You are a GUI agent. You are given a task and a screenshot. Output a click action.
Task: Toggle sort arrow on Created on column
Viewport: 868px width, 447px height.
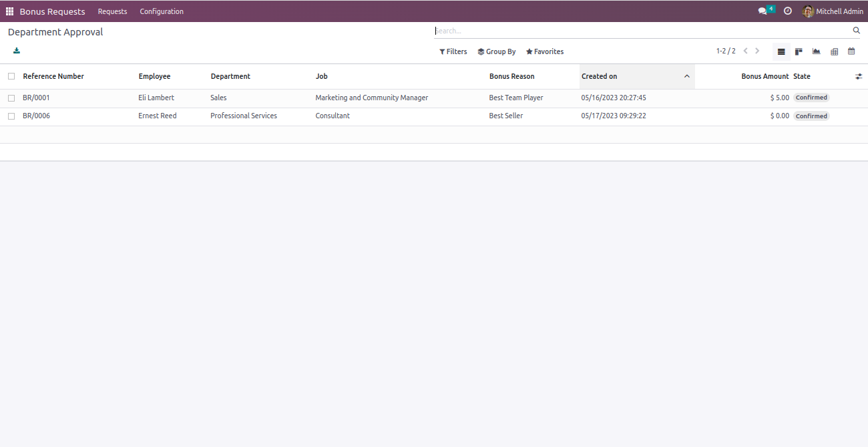pos(687,76)
